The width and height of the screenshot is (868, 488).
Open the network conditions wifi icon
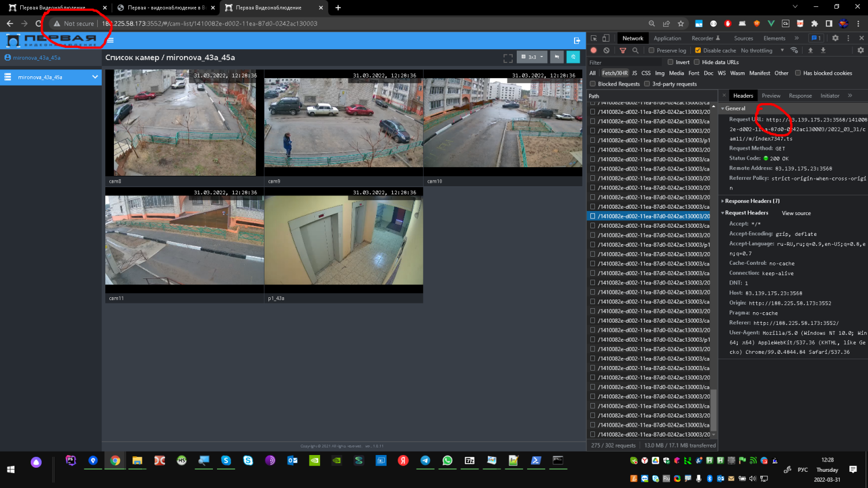tap(795, 50)
